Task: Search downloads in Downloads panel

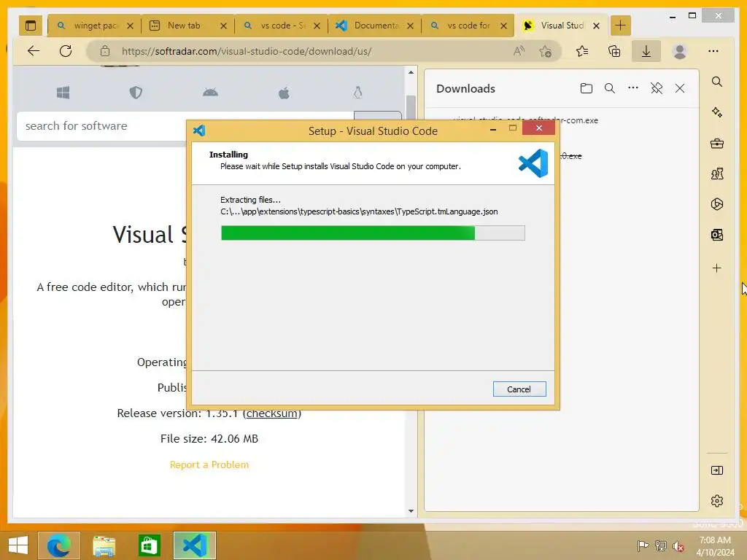Action: coord(610,88)
